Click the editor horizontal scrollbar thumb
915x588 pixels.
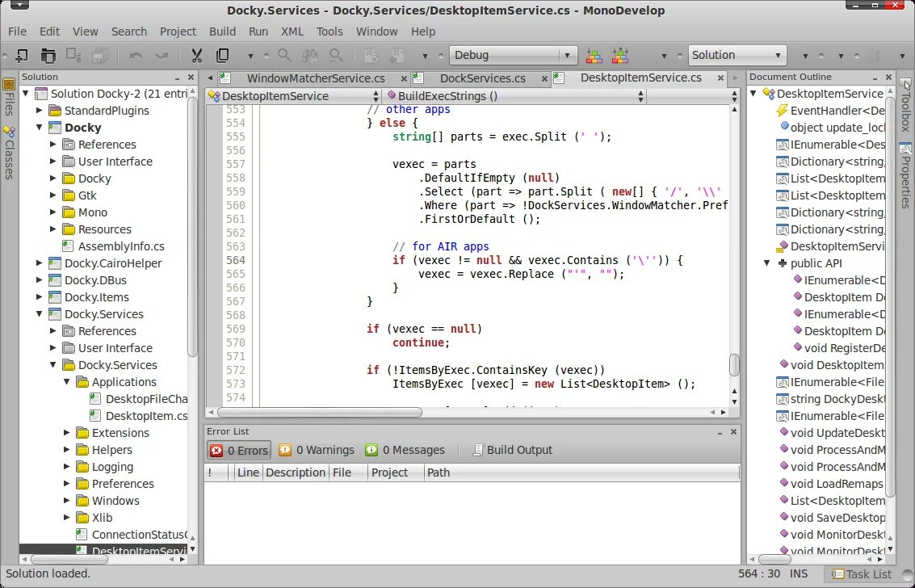[x=319, y=412]
